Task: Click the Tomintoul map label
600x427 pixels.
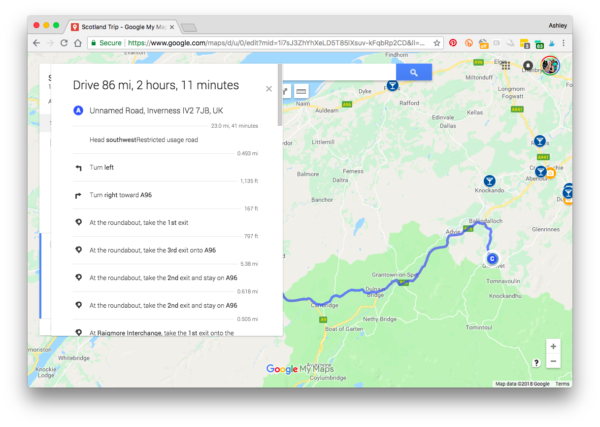Action: click(x=479, y=328)
